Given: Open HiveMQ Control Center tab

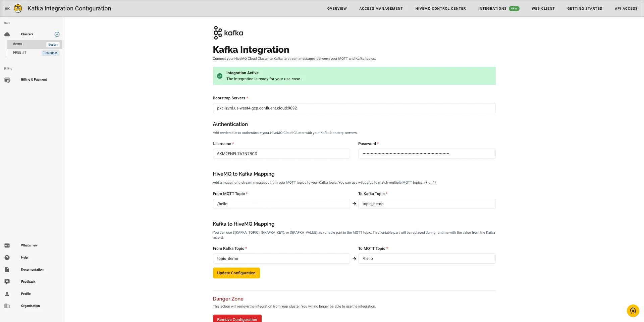Looking at the screenshot, I should [x=440, y=8].
